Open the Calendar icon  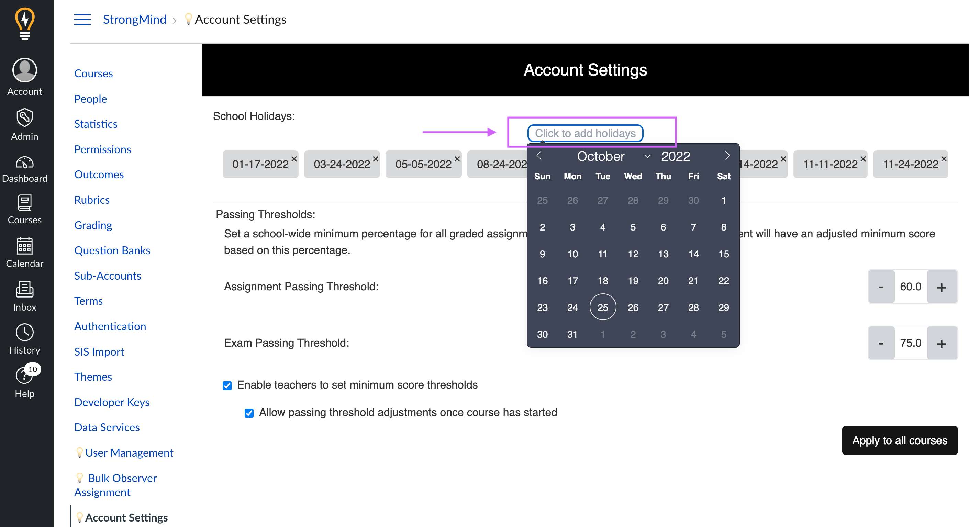click(x=25, y=253)
